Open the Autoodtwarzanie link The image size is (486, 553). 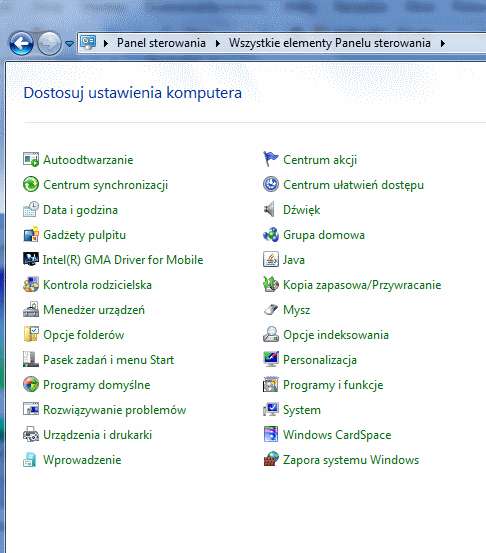(x=88, y=160)
